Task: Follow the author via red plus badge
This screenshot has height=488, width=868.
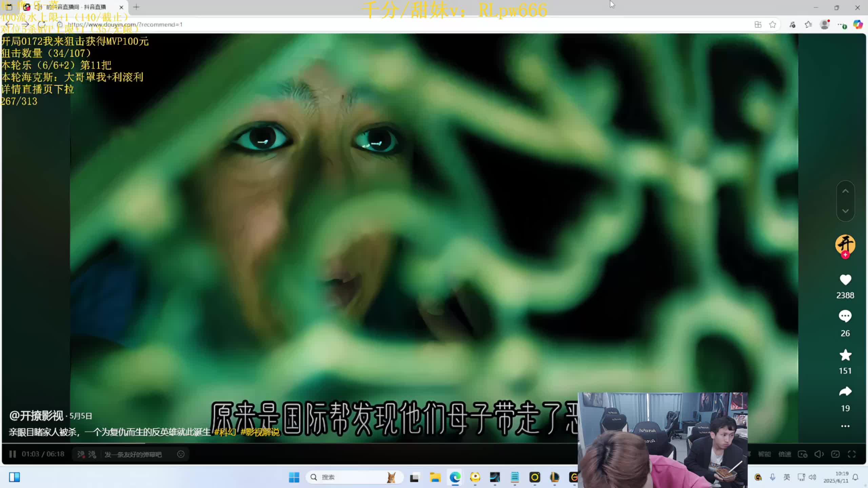Action: [845, 255]
